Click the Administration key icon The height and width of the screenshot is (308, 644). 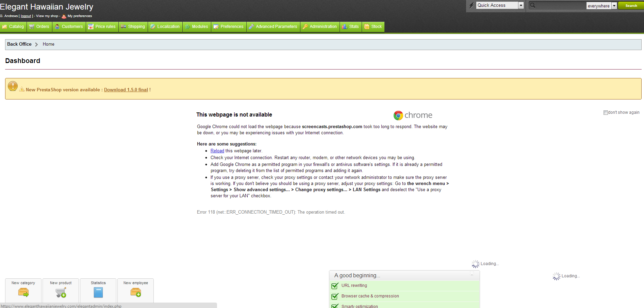click(x=305, y=27)
